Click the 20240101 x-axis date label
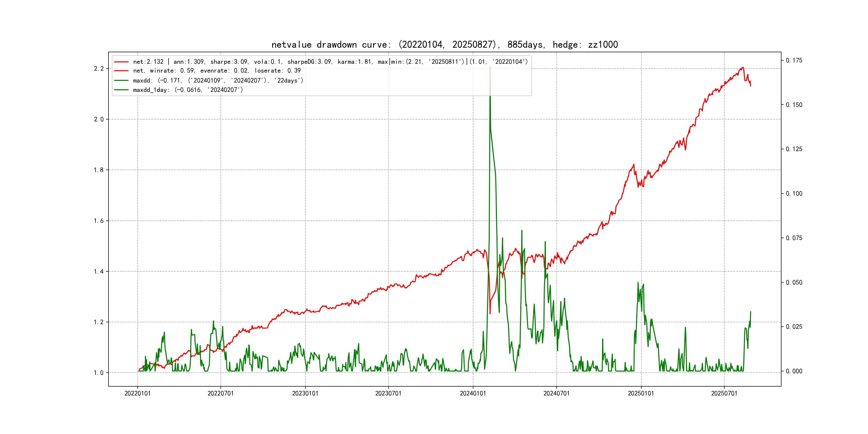This screenshot has height=434, width=868. [x=473, y=393]
